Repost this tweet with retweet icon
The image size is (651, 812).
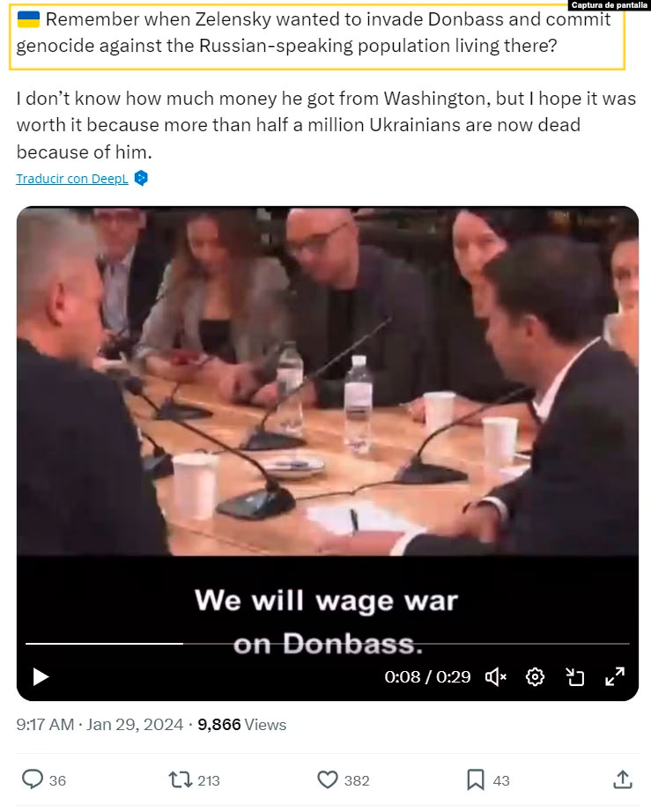(x=181, y=779)
